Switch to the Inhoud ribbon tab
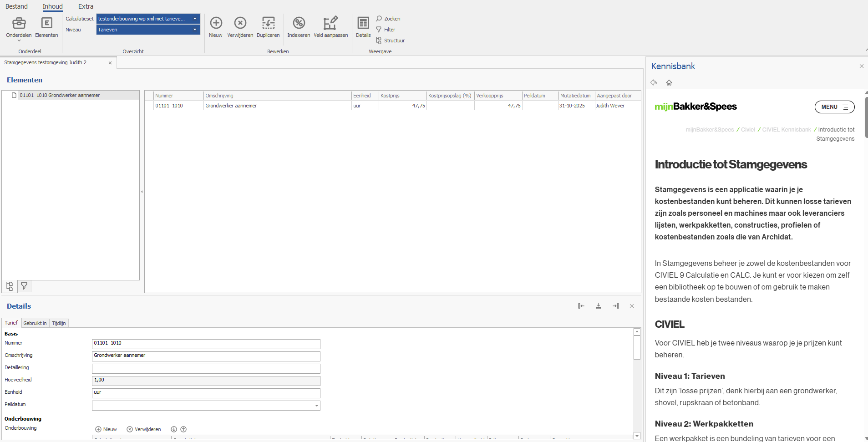868x442 pixels. 53,6
